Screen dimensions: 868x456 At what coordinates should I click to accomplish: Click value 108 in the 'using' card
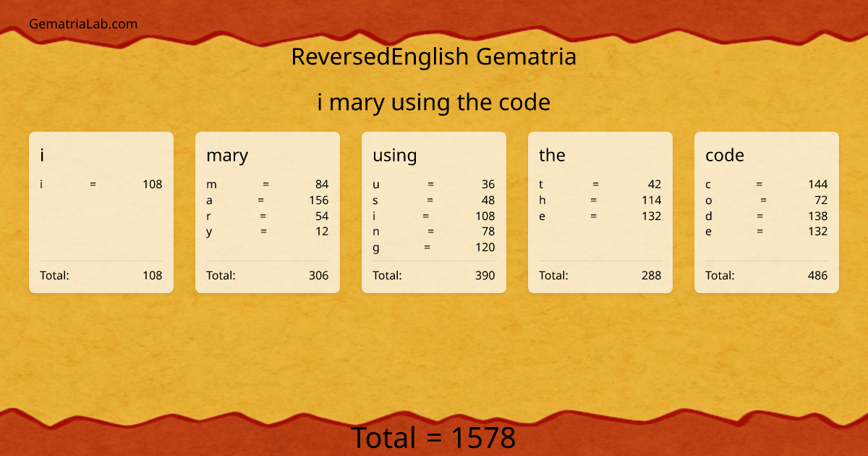[485, 216]
